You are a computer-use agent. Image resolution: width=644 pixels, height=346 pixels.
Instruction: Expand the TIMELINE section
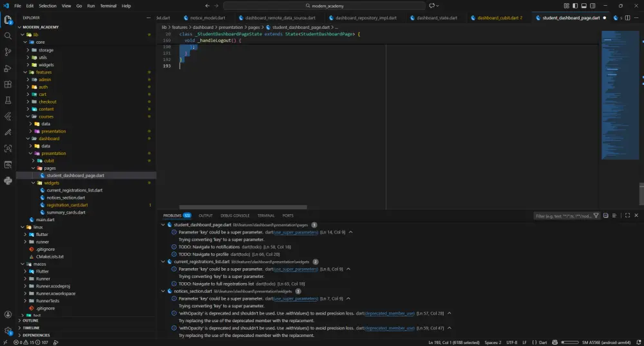point(31,328)
